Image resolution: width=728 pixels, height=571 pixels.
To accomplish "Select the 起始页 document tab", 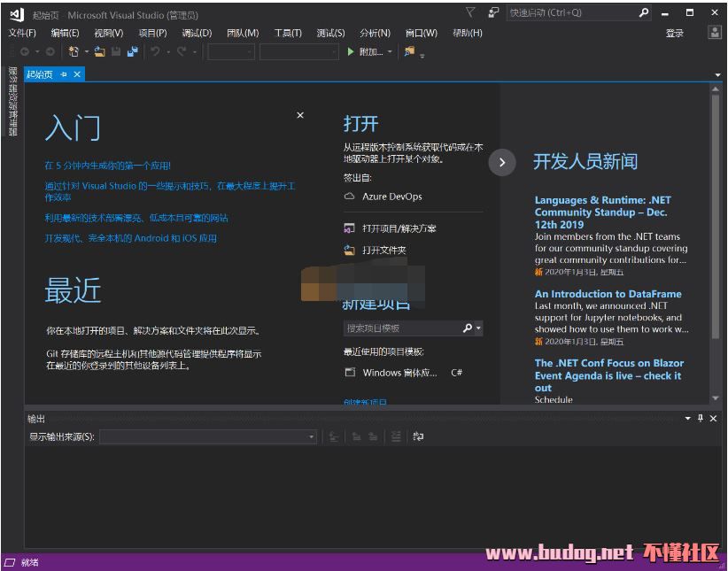I will [x=40, y=74].
